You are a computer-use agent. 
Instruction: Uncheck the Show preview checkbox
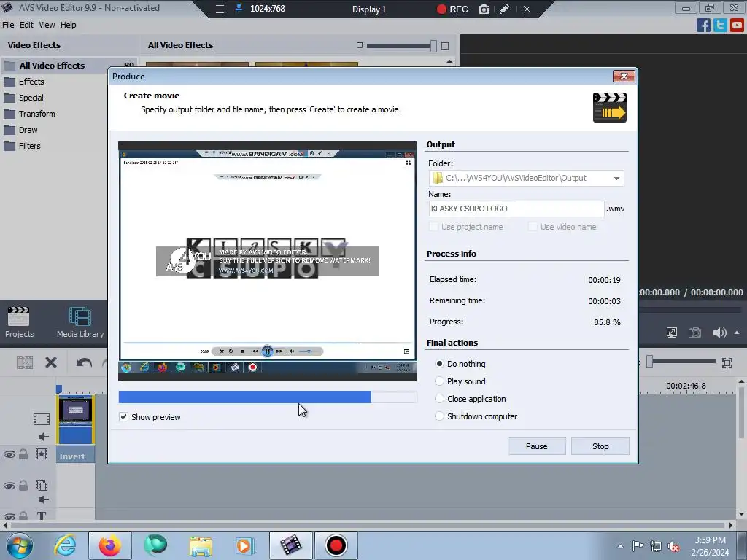coord(123,416)
